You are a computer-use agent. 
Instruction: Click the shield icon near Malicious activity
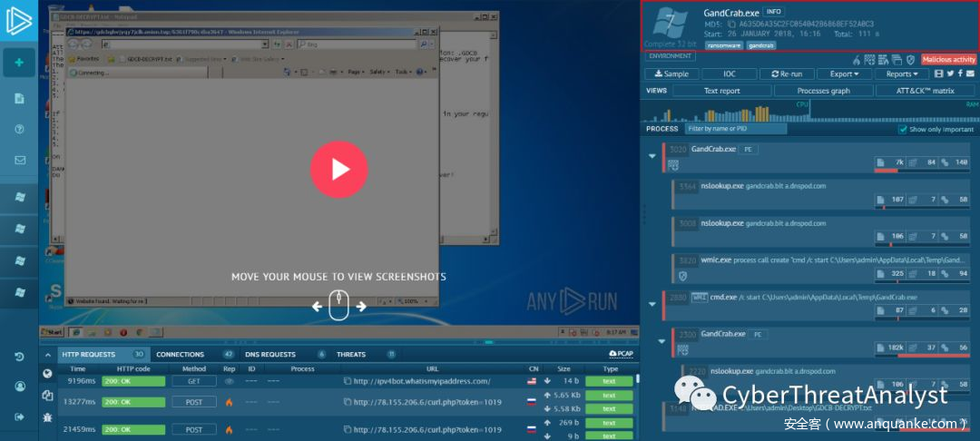point(911,60)
